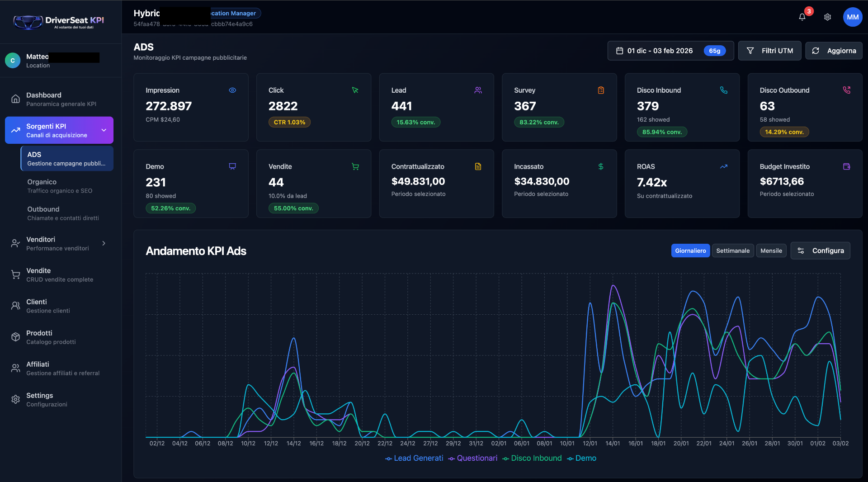Click the phone icon on Disco Inbound card

pos(724,90)
